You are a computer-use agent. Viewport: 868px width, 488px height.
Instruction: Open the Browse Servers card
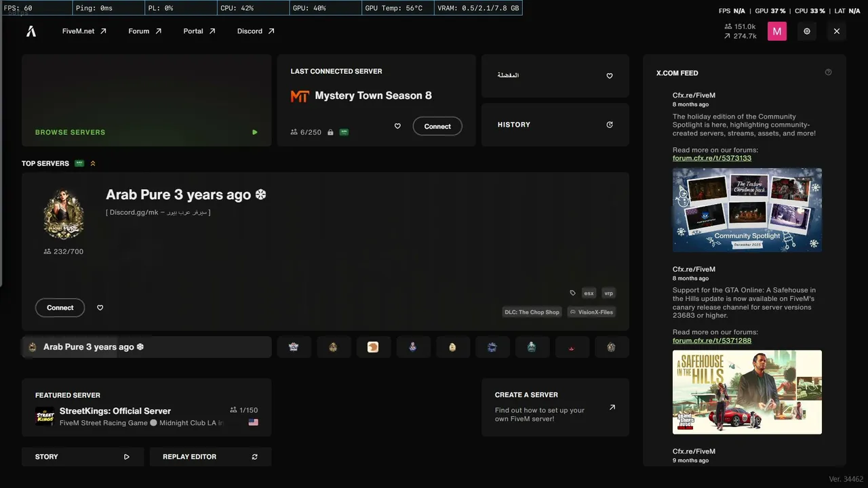[146, 100]
